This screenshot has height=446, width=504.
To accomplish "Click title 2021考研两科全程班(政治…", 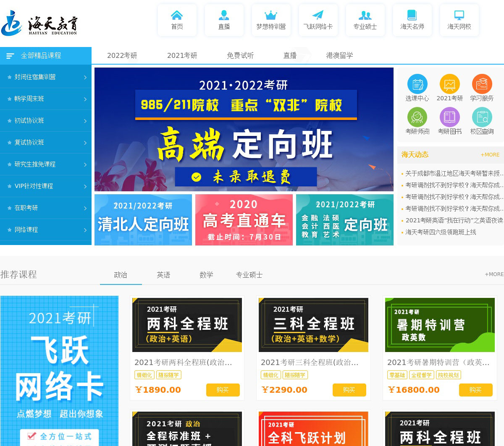I will [x=183, y=363].
